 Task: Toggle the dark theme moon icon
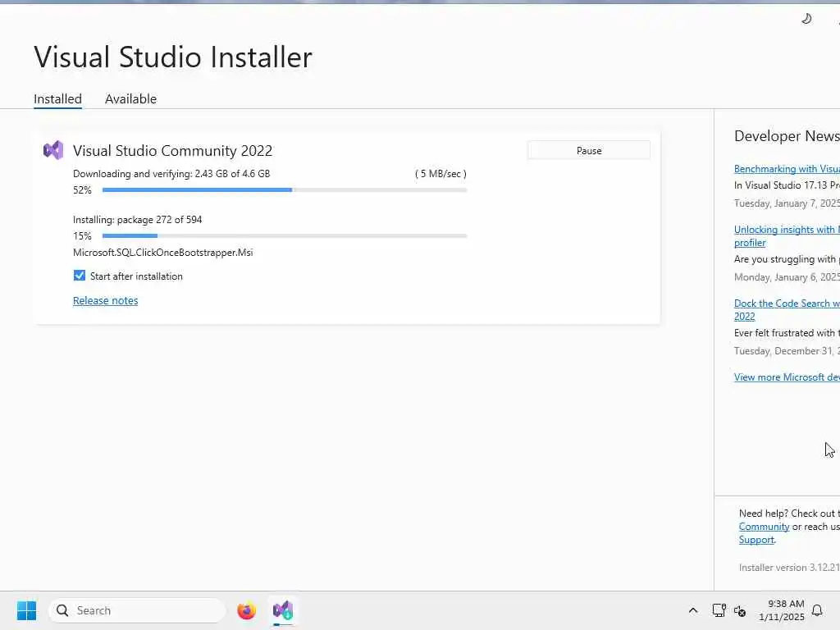point(806,19)
